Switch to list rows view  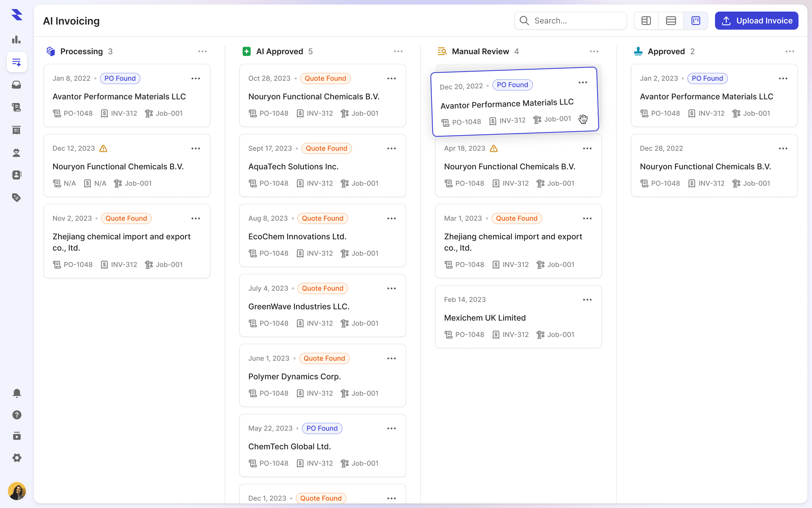point(671,21)
